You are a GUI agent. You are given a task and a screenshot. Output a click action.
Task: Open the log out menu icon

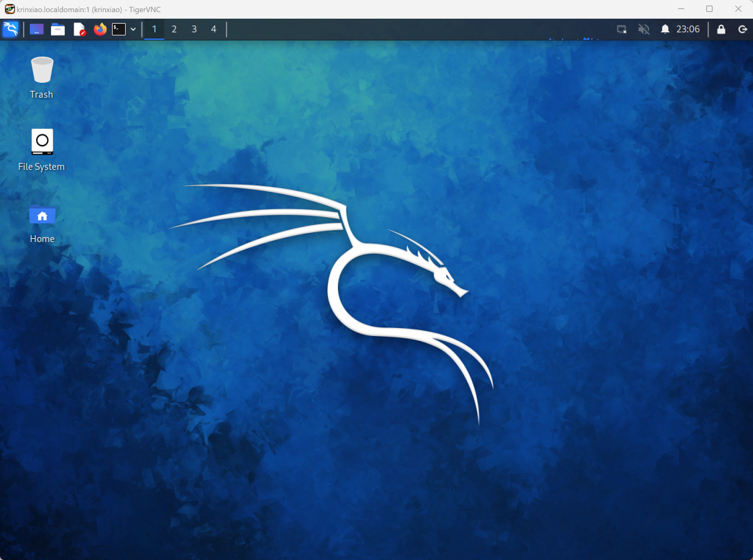pyautogui.click(x=742, y=30)
